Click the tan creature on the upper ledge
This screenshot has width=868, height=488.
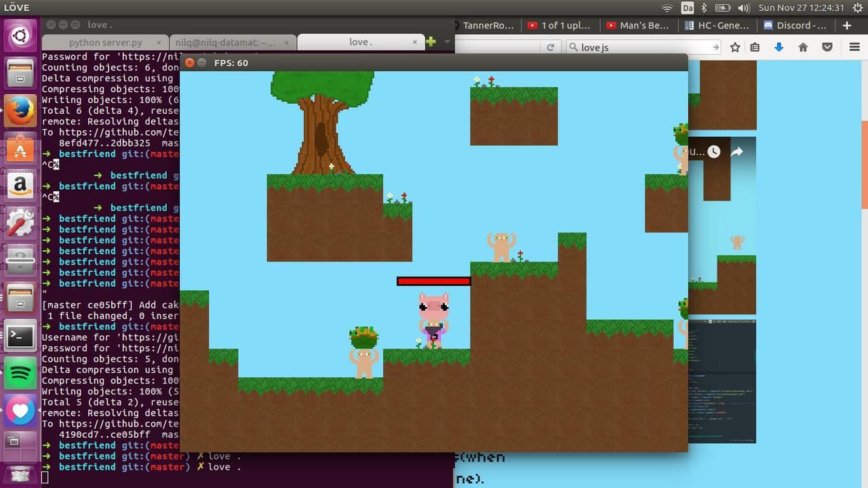[x=502, y=247]
